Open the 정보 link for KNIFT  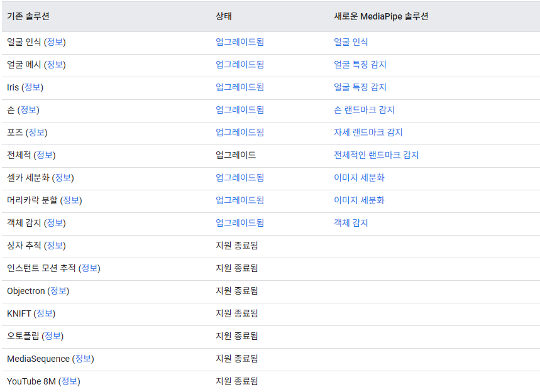pyautogui.click(x=45, y=313)
